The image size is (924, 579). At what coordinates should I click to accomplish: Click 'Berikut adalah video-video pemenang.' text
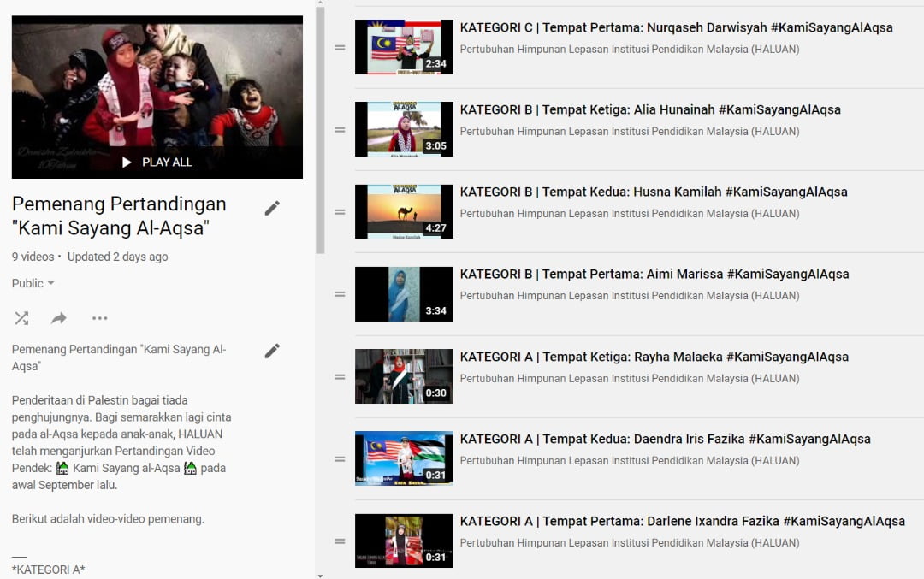tap(108, 519)
